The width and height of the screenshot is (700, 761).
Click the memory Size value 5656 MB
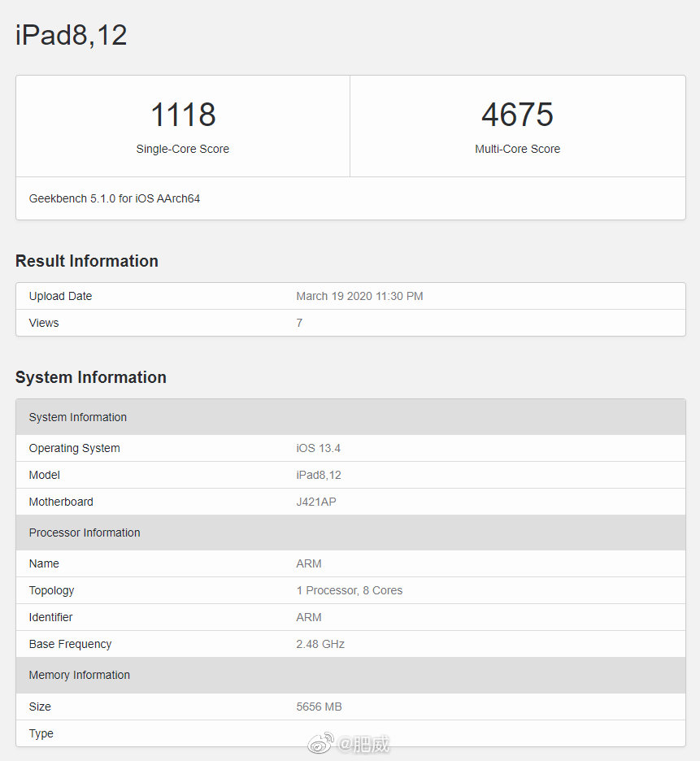coord(319,707)
